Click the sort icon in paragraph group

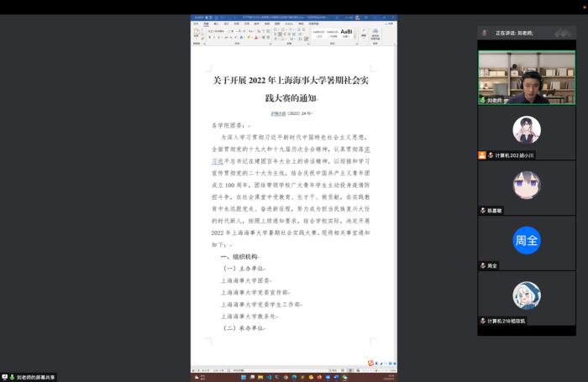(x=300, y=39)
